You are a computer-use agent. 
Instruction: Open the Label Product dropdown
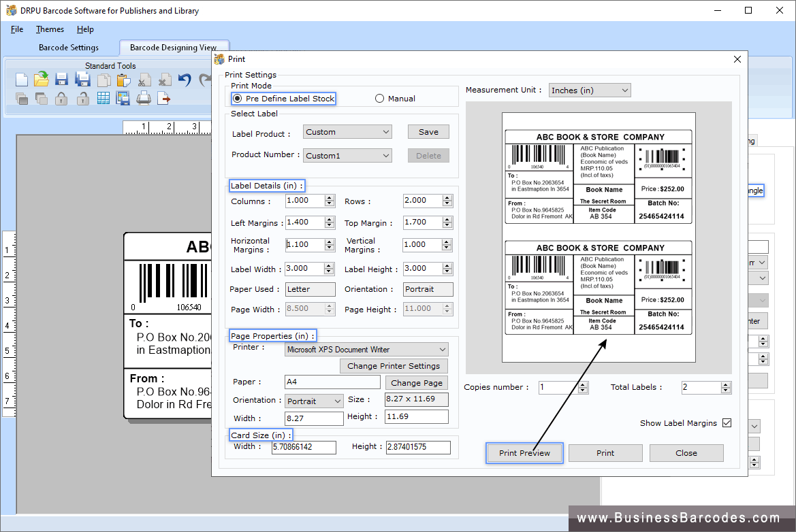tap(386, 131)
